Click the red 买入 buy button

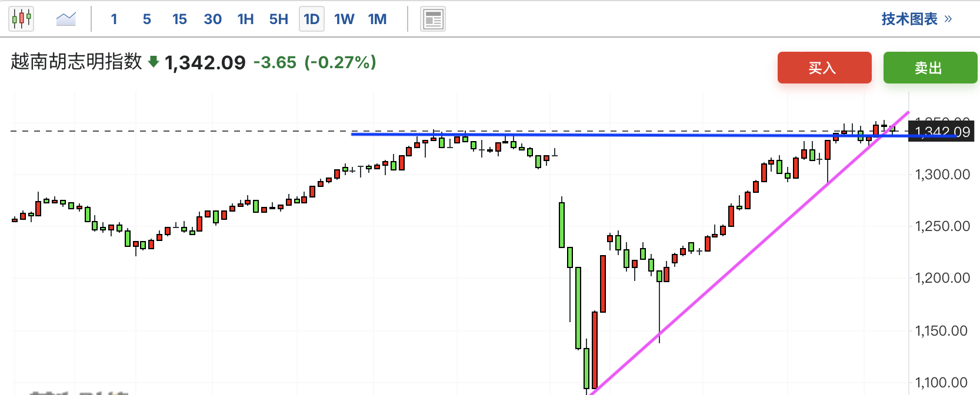click(825, 68)
